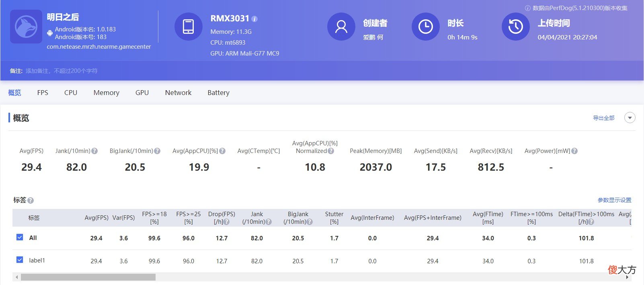Image resolution: width=644 pixels, height=285 pixels.
Task: Click the scrollbar right arrow
Action: tap(627, 277)
